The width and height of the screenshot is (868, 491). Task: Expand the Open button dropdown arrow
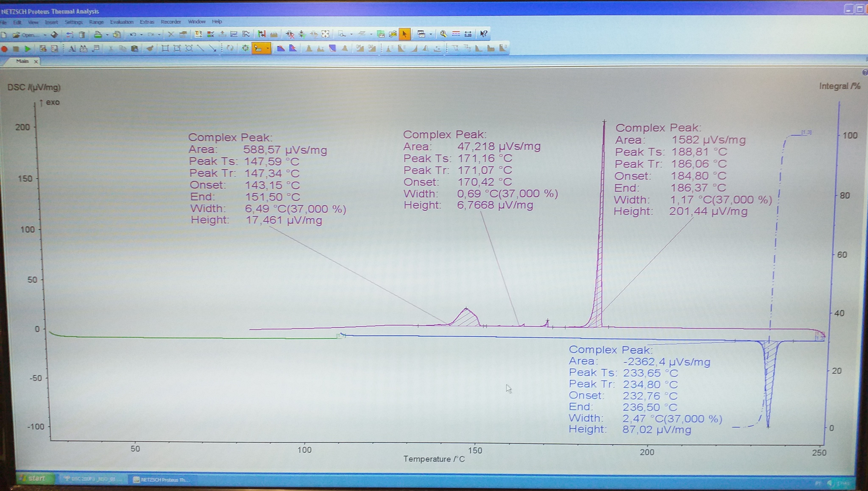tap(45, 35)
